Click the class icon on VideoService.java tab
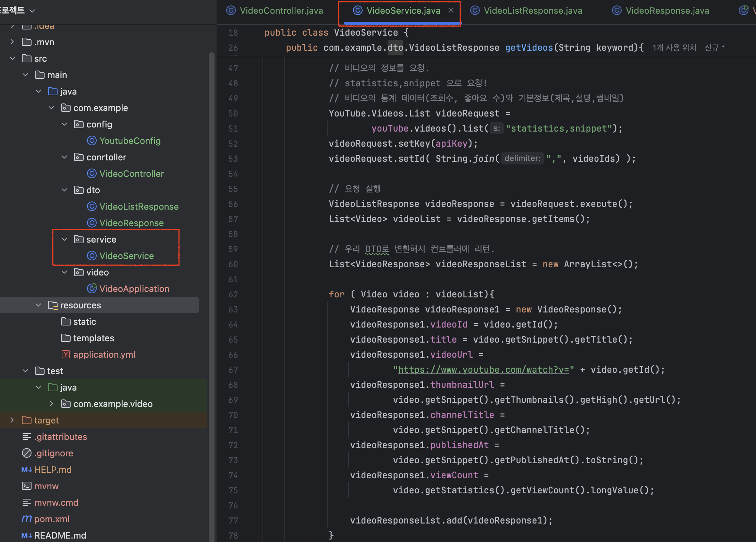Image resolution: width=756 pixels, height=542 pixels. (358, 11)
